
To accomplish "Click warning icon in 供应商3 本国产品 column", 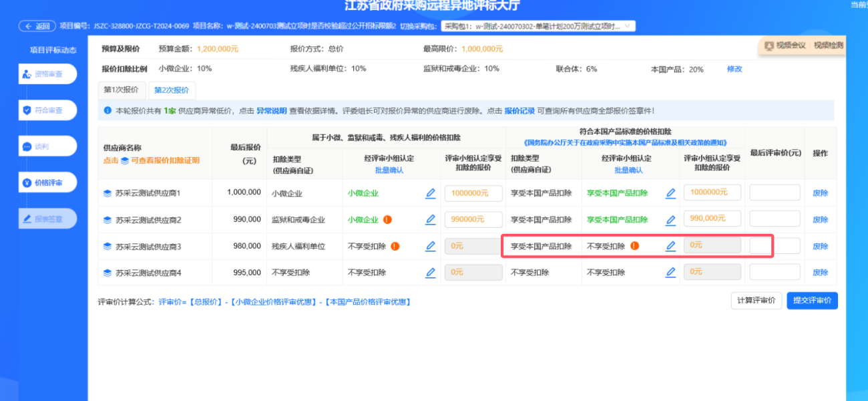I will coord(634,246).
